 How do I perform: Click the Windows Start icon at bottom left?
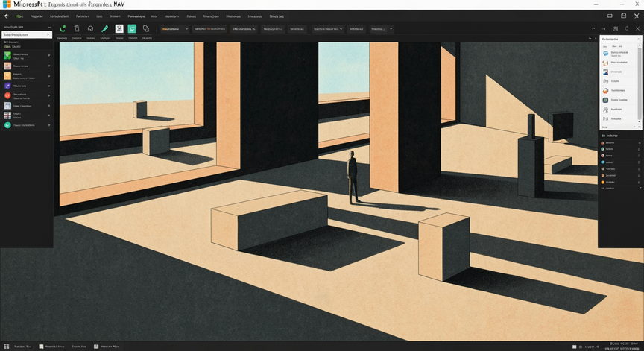[6, 347]
